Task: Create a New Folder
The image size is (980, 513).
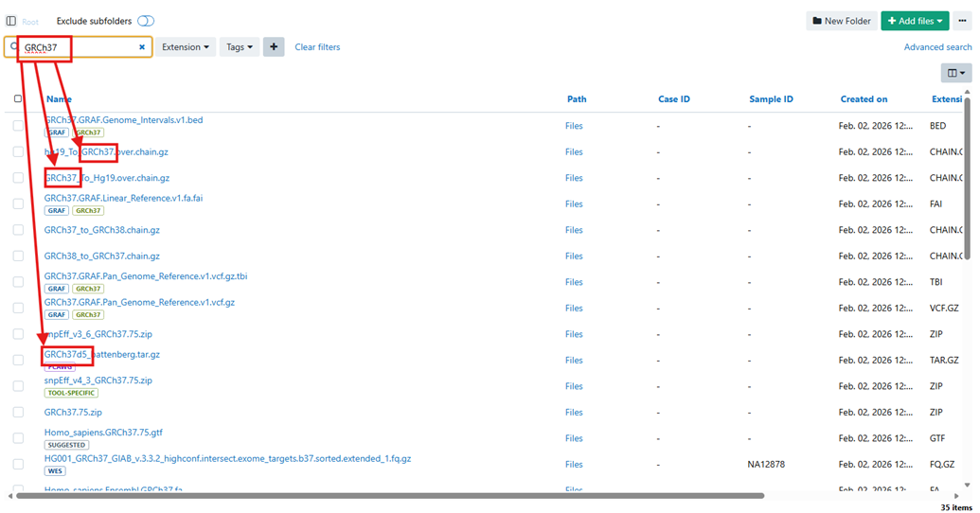Action: click(x=841, y=21)
